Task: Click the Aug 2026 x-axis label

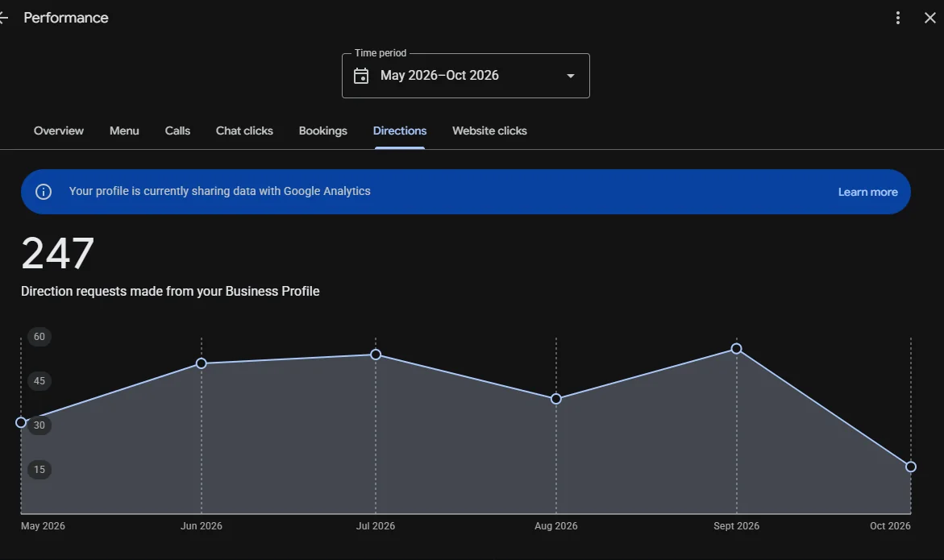Action: point(555,525)
